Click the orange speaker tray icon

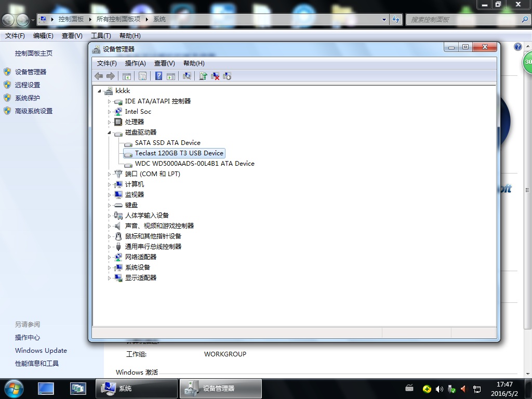pyautogui.click(x=464, y=389)
